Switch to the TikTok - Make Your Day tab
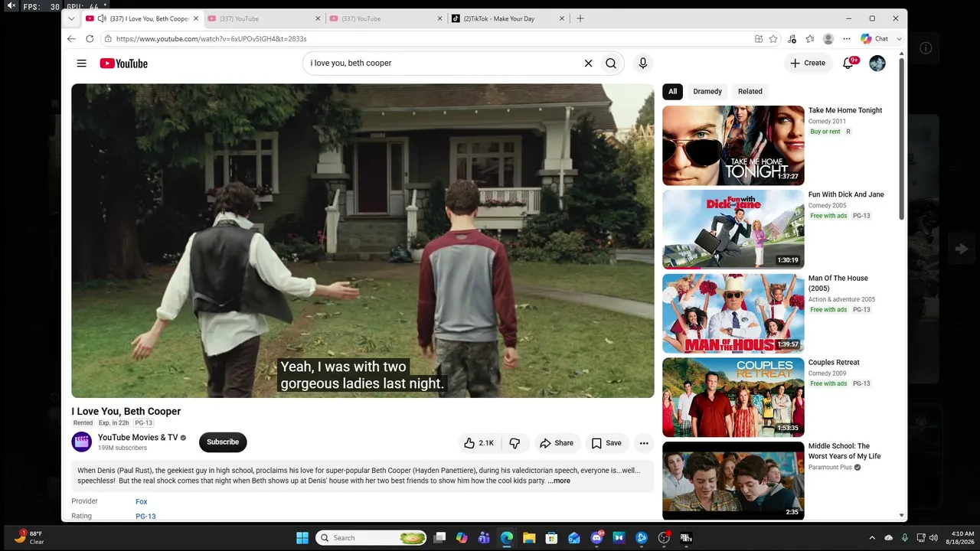Image resolution: width=980 pixels, height=551 pixels. 509,18
